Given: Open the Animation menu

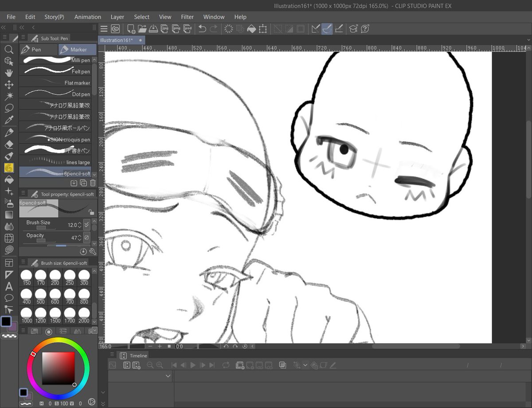Looking at the screenshot, I should [x=87, y=17].
